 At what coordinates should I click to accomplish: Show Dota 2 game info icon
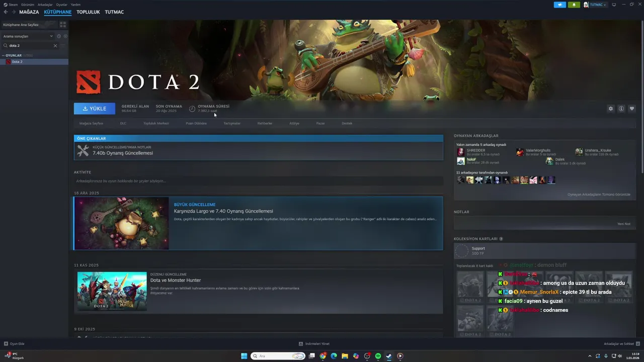621,109
